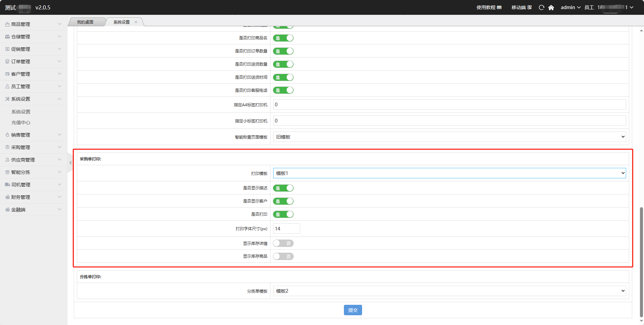This screenshot has height=325, width=644.
Task: Click the refresh icon in header
Action: tap(541, 7)
